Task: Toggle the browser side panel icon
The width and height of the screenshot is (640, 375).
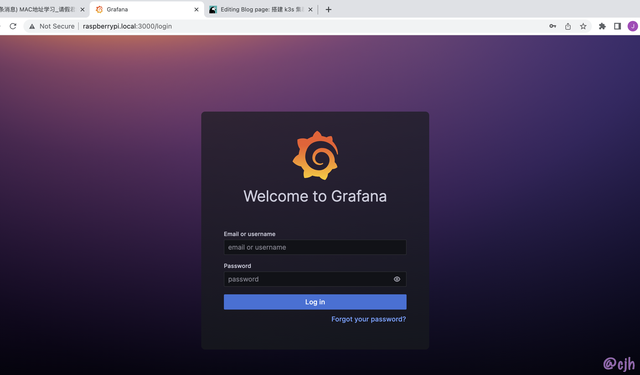Action: coord(617,26)
